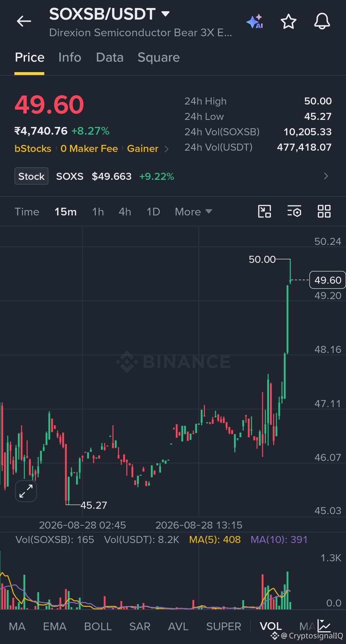Tap the Stock badge label
The width and height of the screenshot is (346, 644).
[31, 176]
